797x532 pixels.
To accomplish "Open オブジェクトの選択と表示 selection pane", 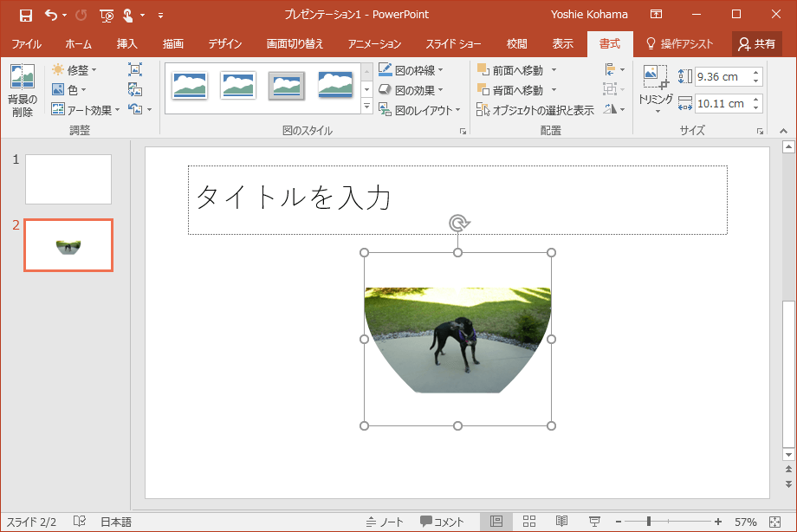I will (x=535, y=110).
